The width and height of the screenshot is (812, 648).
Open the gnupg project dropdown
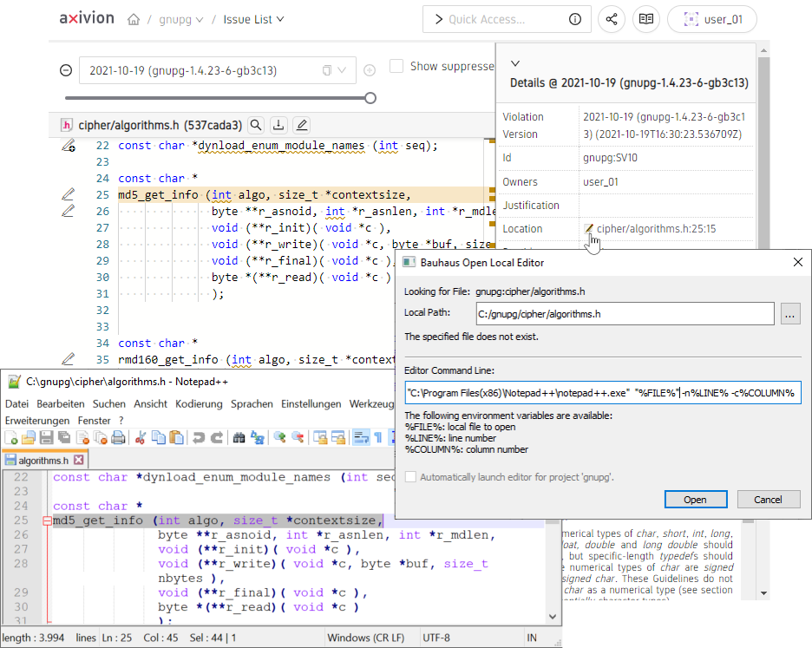[180, 20]
